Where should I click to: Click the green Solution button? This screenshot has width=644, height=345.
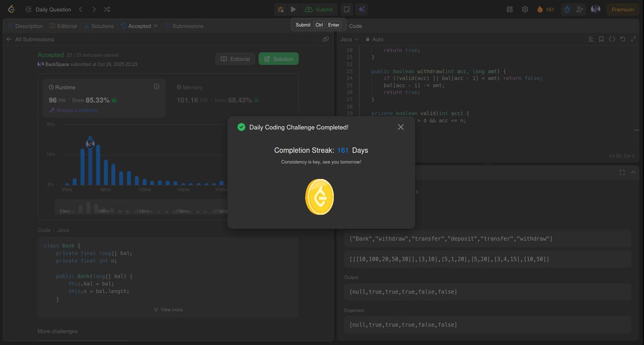(x=279, y=59)
